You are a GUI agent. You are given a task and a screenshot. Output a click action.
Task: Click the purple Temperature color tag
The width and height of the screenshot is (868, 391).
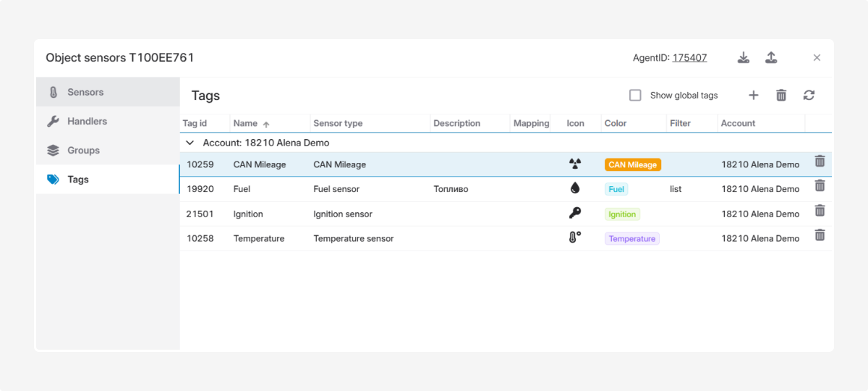point(631,239)
